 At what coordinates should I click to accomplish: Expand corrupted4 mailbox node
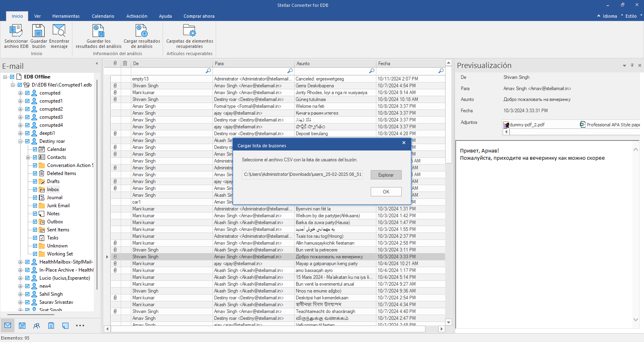coord(20,125)
